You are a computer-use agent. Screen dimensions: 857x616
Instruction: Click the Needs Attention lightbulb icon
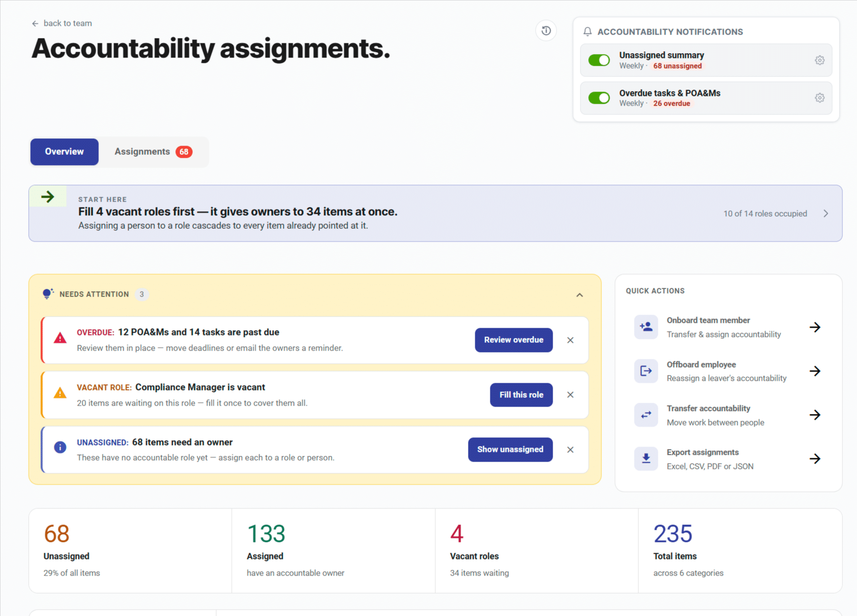click(x=48, y=294)
